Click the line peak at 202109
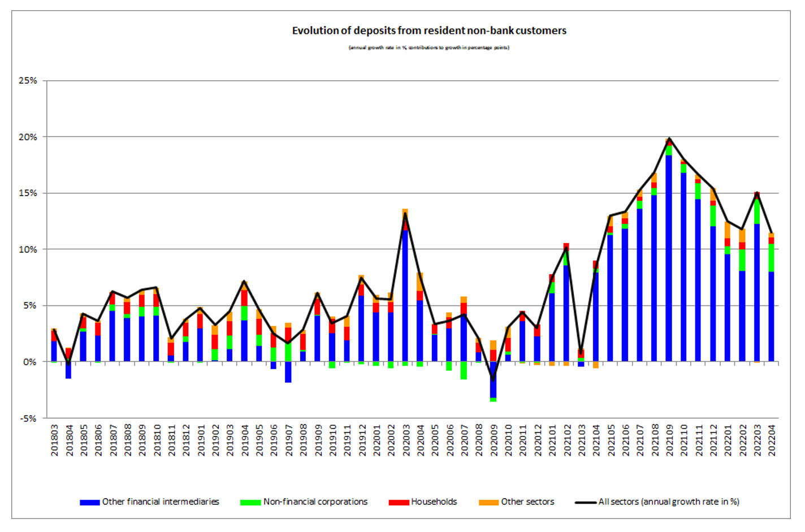805x532 pixels. click(669, 138)
